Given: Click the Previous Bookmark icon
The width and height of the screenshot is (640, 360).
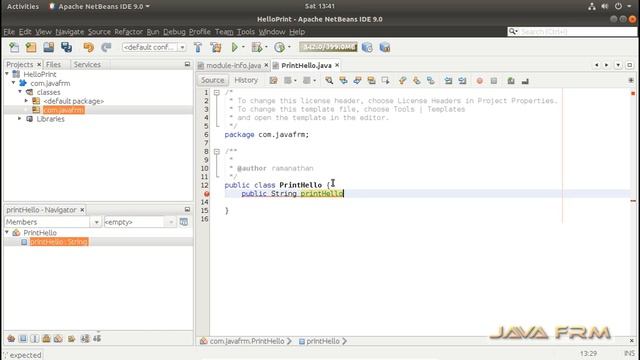Looking at the screenshot, I should pyautogui.click(x=402, y=81).
